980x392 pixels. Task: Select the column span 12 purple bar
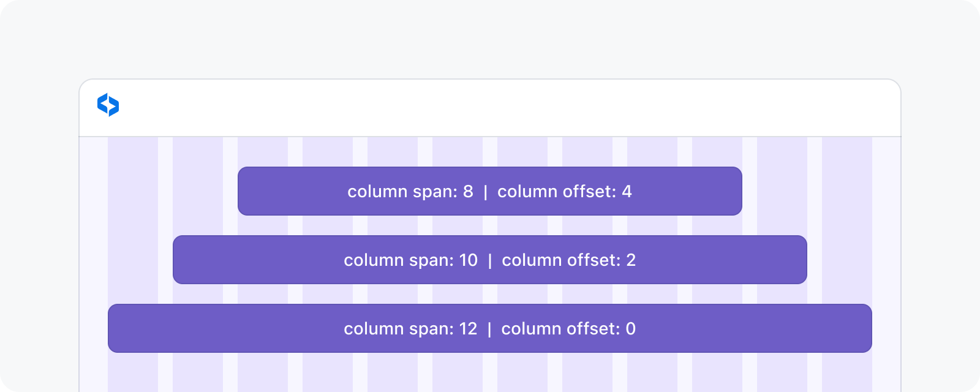(214, 328)
